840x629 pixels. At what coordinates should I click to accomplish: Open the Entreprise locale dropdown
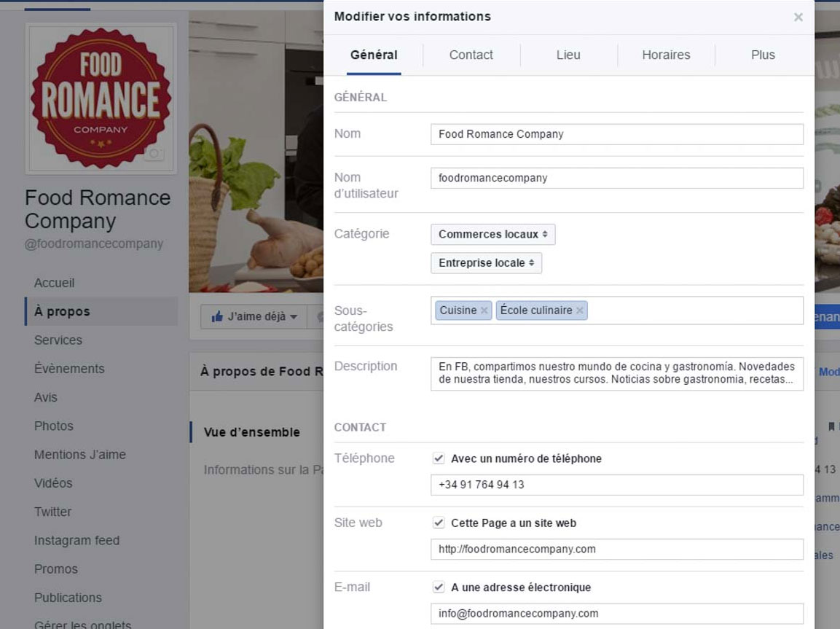coord(486,263)
